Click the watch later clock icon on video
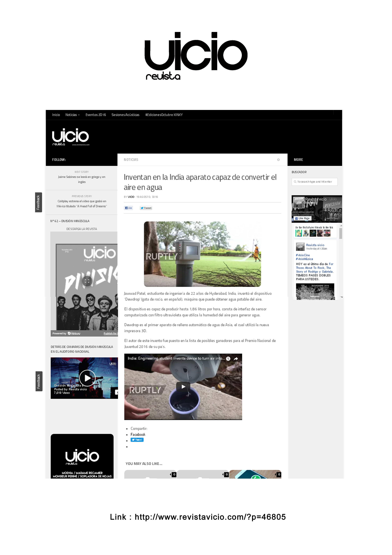392x555 pixels. coord(228,359)
